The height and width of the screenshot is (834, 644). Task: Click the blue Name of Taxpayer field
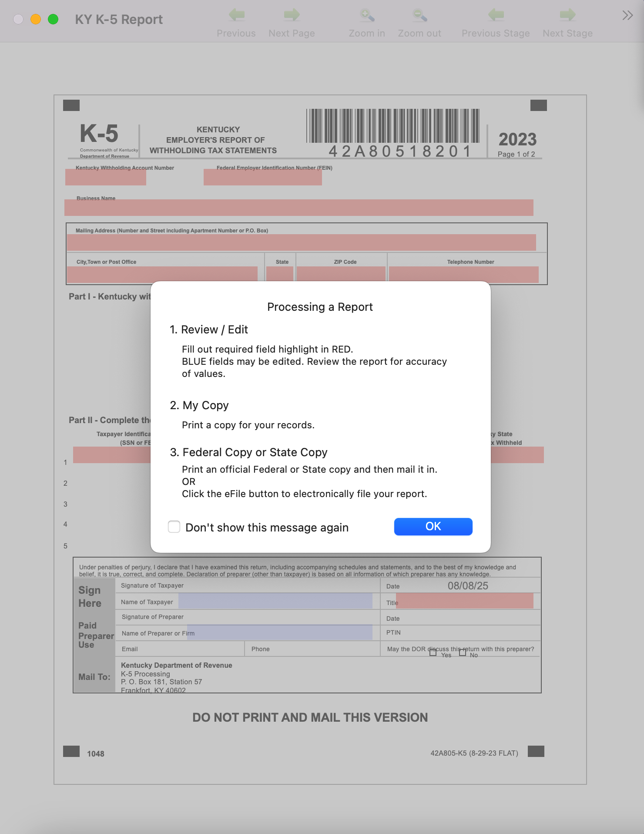coord(275,602)
